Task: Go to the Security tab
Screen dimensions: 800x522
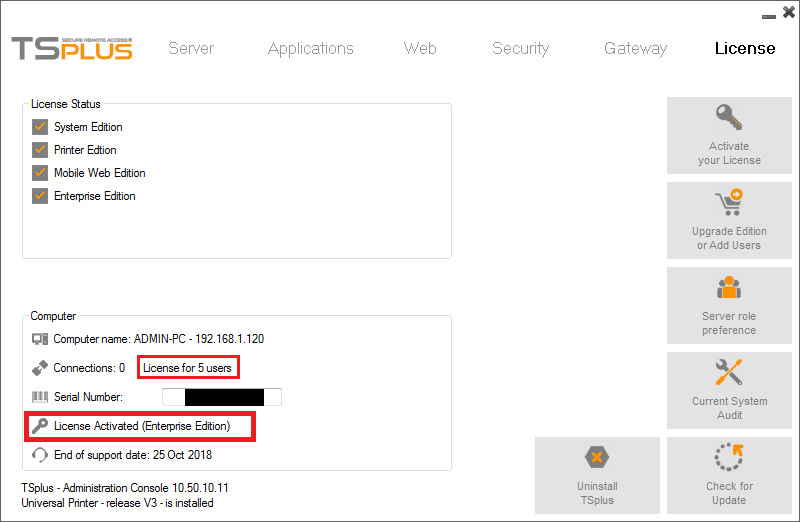Action: coord(520,48)
